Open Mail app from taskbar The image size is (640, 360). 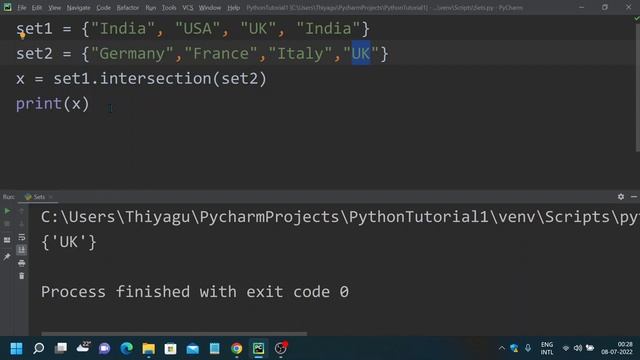pos(193,348)
